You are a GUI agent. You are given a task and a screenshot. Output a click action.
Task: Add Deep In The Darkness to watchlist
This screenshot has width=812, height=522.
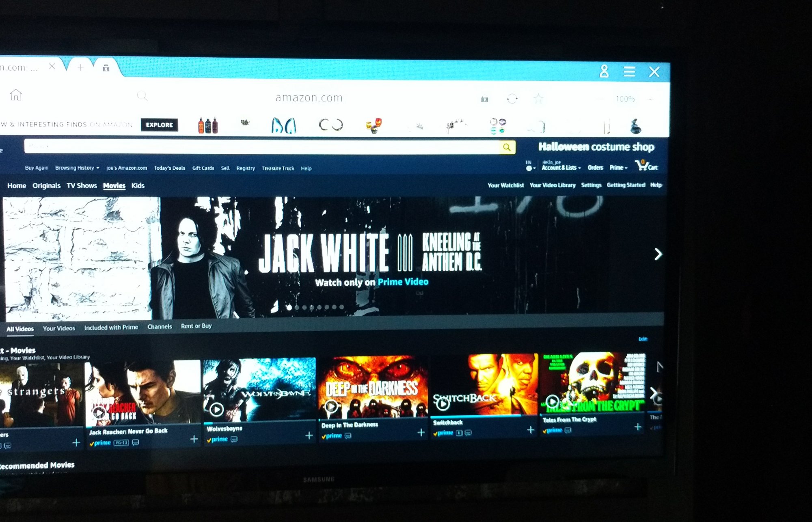tap(421, 433)
